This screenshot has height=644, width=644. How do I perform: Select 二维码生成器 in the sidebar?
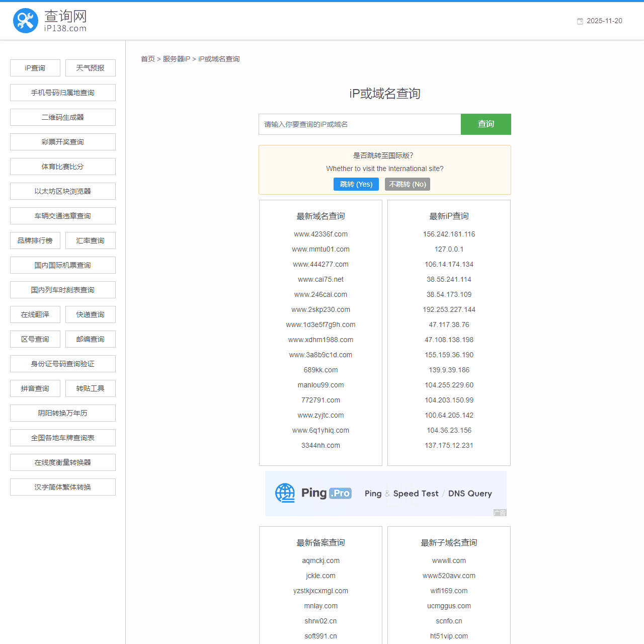coord(62,117)
